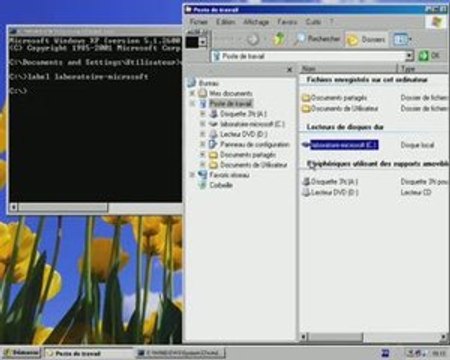Select Mes documents in the tree
The height and width of the screenshot is (360, 450).
coord(231,93)
